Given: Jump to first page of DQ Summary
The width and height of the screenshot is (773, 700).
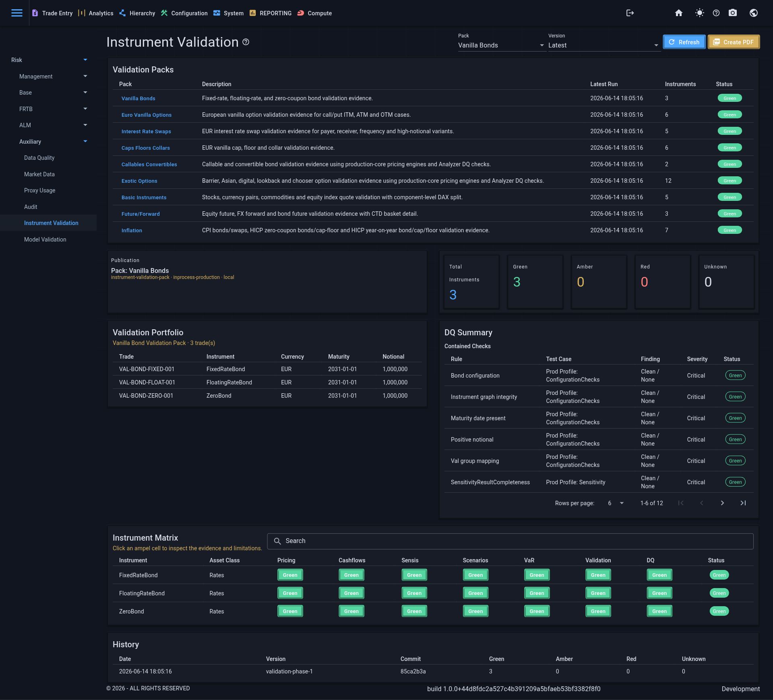Looking at the screenshot, I should (681, 503).
